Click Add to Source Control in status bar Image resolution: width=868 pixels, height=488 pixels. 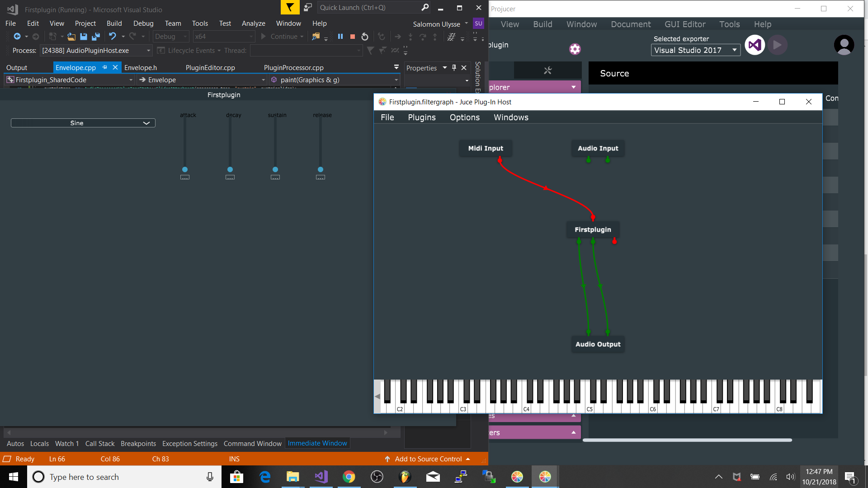428,459
